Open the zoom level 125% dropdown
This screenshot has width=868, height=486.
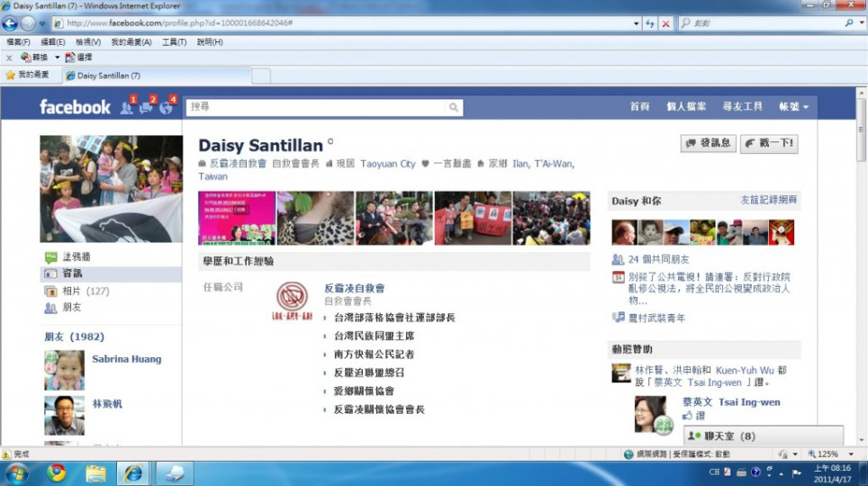pos(848,454)
